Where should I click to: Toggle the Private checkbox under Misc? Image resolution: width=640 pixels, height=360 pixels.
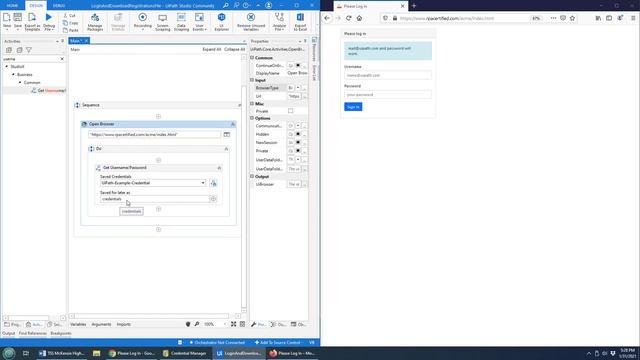point(290,111)
